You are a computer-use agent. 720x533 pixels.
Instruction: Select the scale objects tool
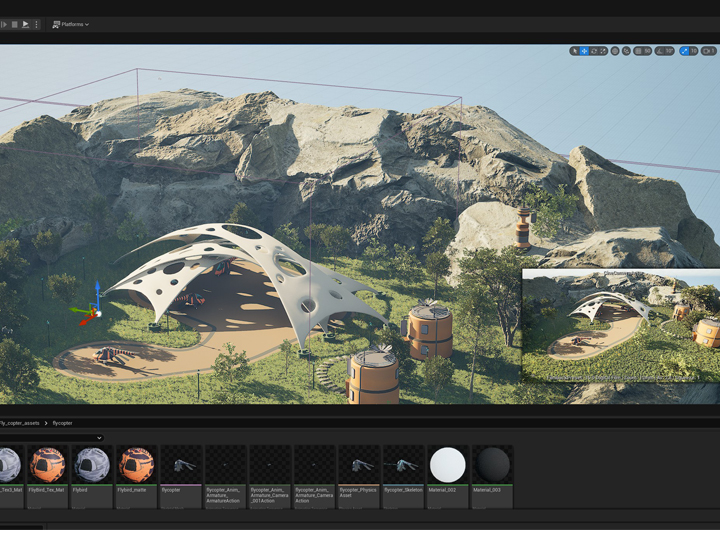click(603, 51)
